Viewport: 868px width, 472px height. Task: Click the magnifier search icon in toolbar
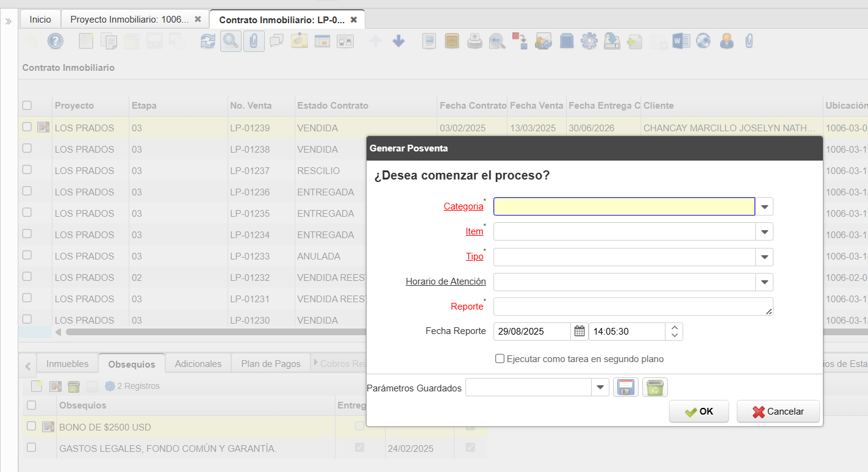(x=231, y=41)
